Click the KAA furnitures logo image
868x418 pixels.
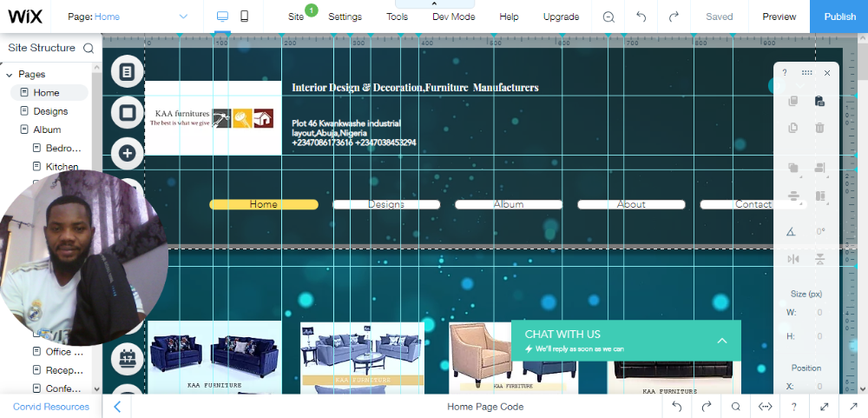click(214, 118)
